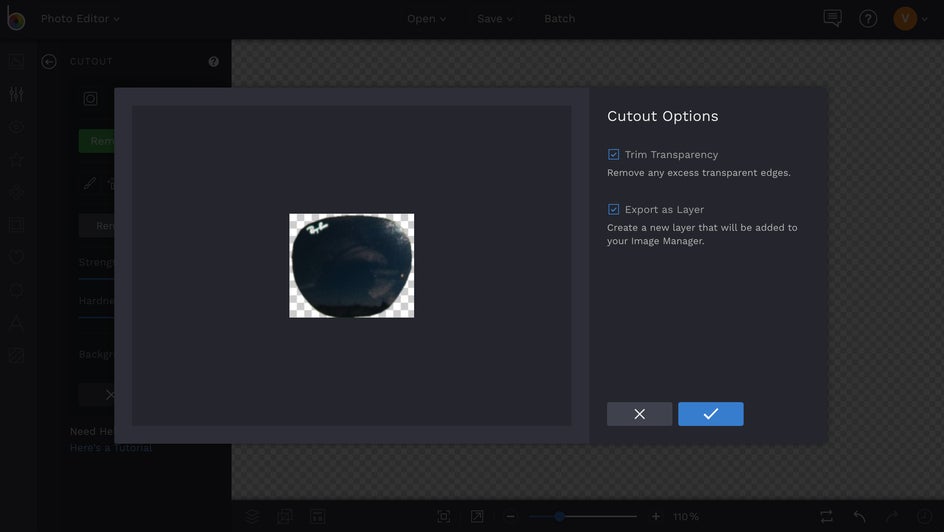944x532 pixels.
Task: Cancel the Cutout Options dialog with X
Action: point(639,414)
